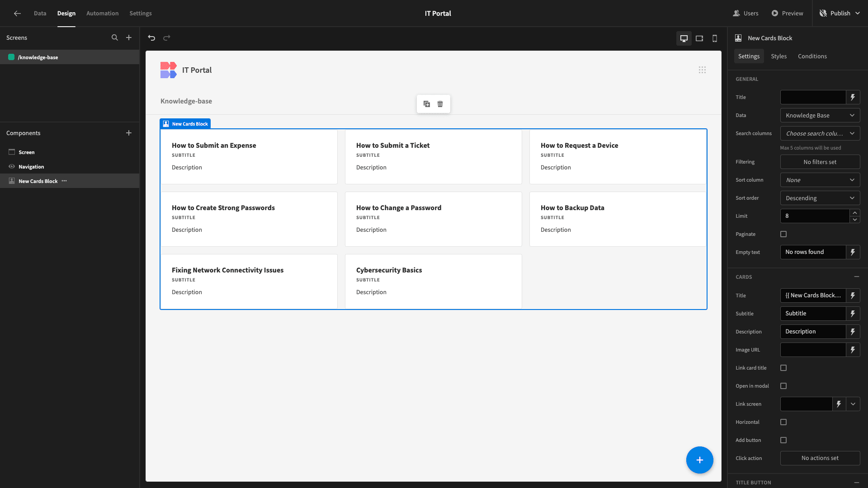Enable Link card title checkbox
This screenshot has height=488, width=868.
783,368
